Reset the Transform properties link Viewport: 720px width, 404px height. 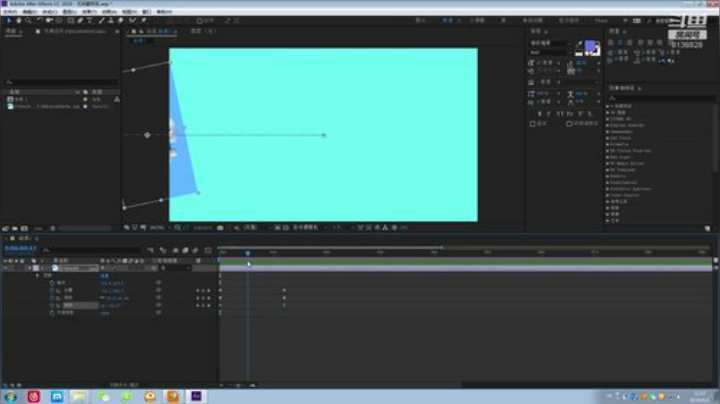(105, 275)
